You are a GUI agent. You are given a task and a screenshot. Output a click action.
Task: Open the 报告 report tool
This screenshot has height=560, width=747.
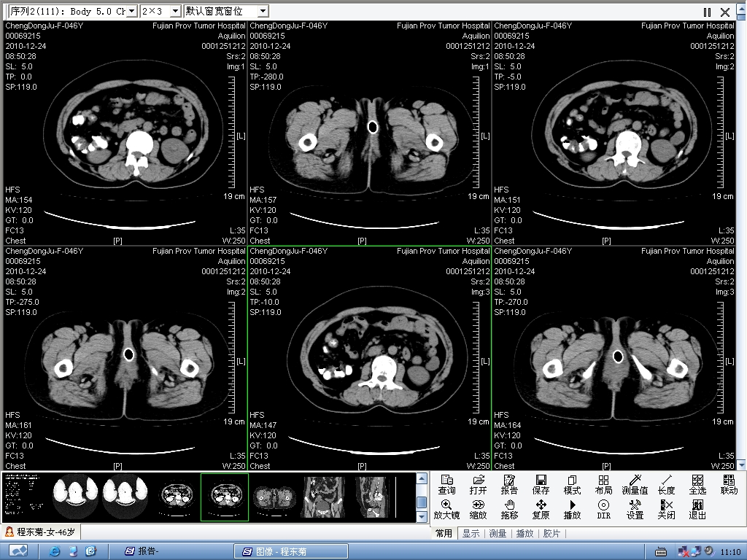pos(509,485)
